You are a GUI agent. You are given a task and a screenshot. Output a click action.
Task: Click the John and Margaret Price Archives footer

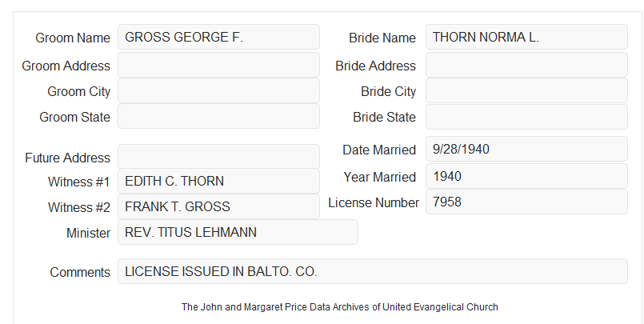(340, 307)
